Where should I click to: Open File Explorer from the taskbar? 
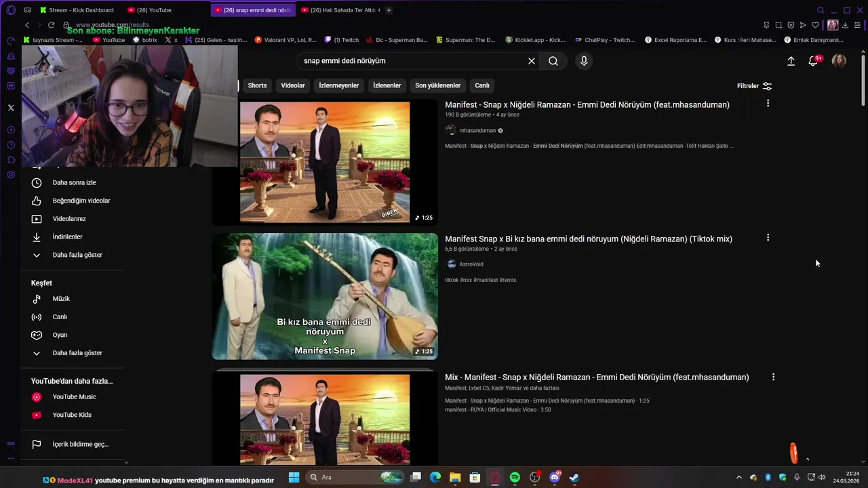coord(455,477)
